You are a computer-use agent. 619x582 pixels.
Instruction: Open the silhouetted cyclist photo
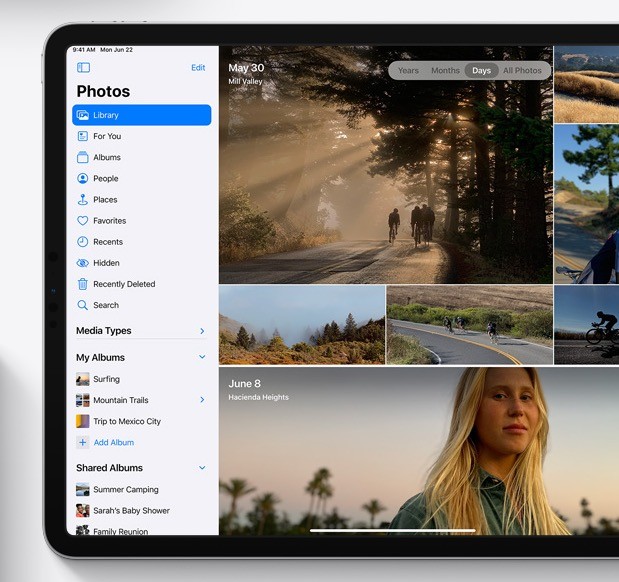click(587, 325)
